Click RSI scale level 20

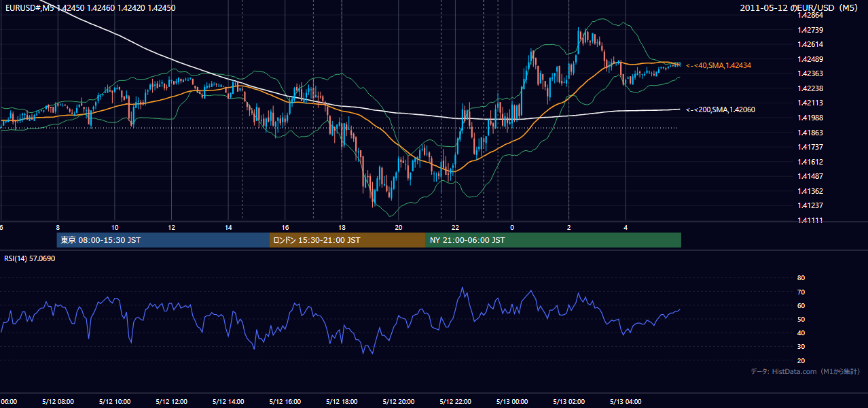tap(801, 360)
